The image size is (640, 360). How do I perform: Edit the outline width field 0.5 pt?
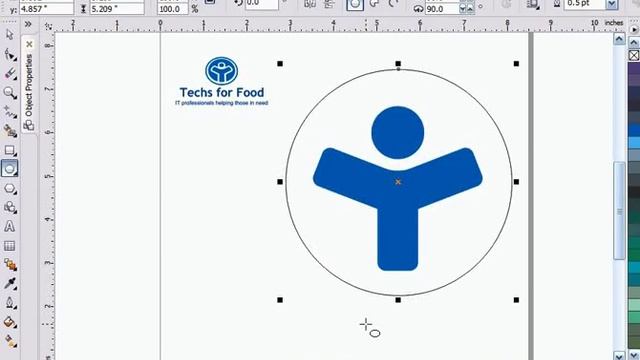[585, 4]
